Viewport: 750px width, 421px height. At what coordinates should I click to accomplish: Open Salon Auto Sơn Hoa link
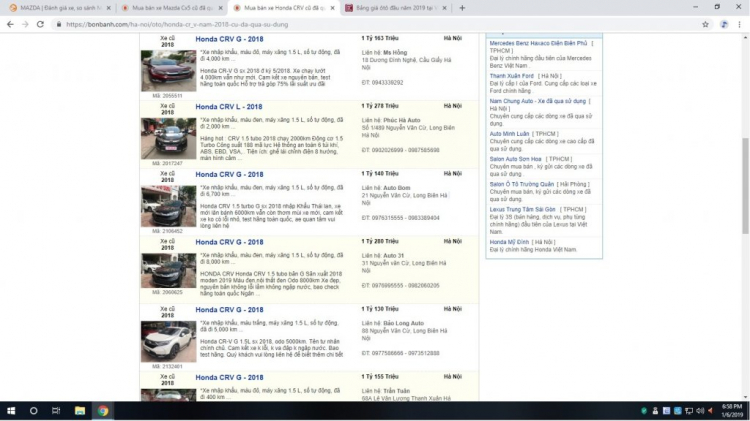(x=515, y=159)
